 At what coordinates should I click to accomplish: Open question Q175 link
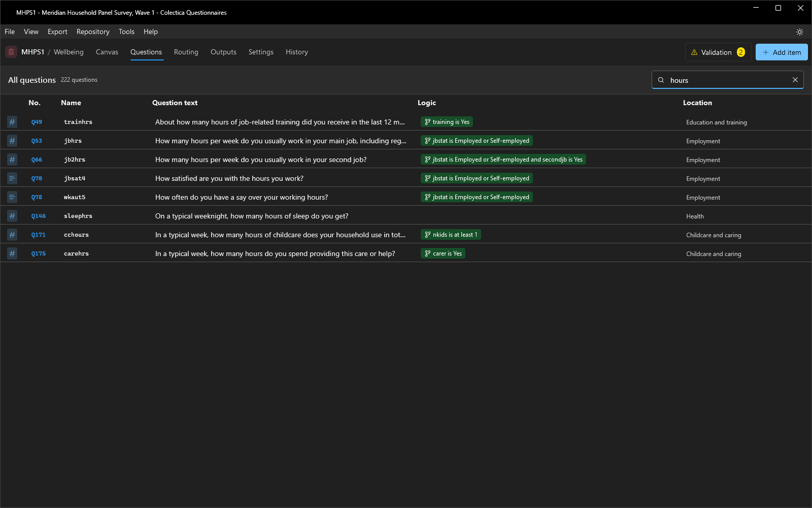[39, 253]
